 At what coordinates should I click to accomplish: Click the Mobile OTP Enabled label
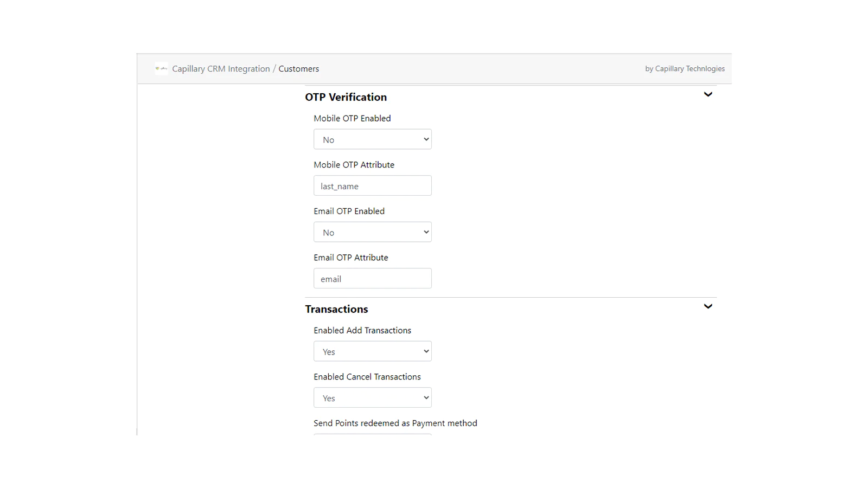tap(352, 118)
